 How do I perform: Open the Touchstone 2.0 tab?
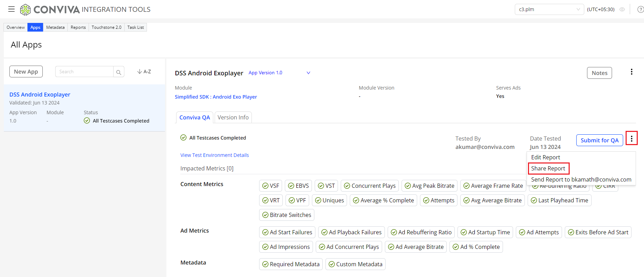click(x=107, y=27)
